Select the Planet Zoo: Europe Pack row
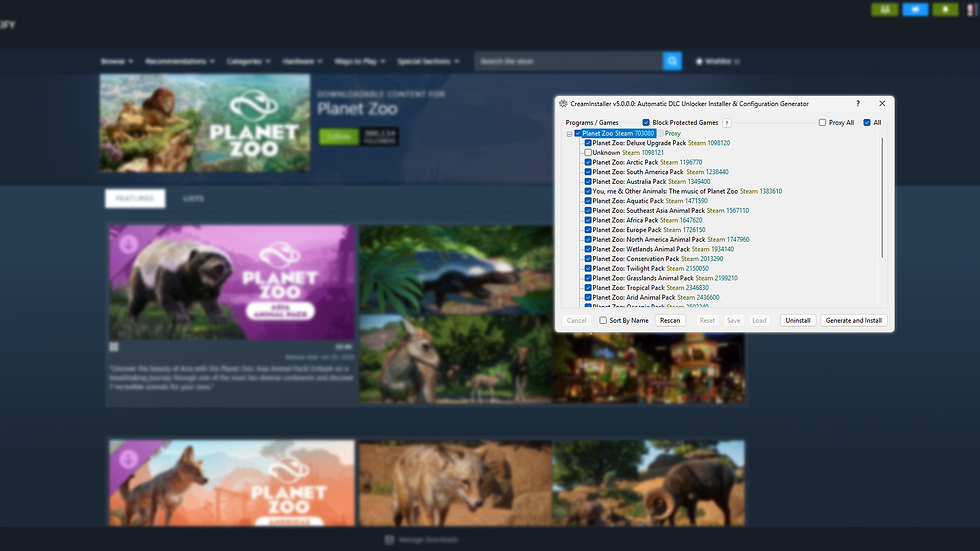The height and width of the screenshot is (551, 980). [649, 230]
